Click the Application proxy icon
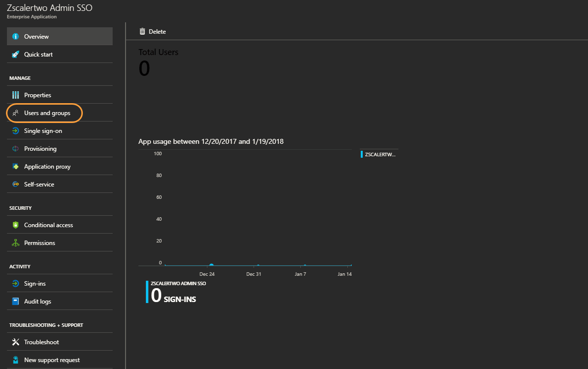This screenshot has height=369, width=588. coord(16,166)
